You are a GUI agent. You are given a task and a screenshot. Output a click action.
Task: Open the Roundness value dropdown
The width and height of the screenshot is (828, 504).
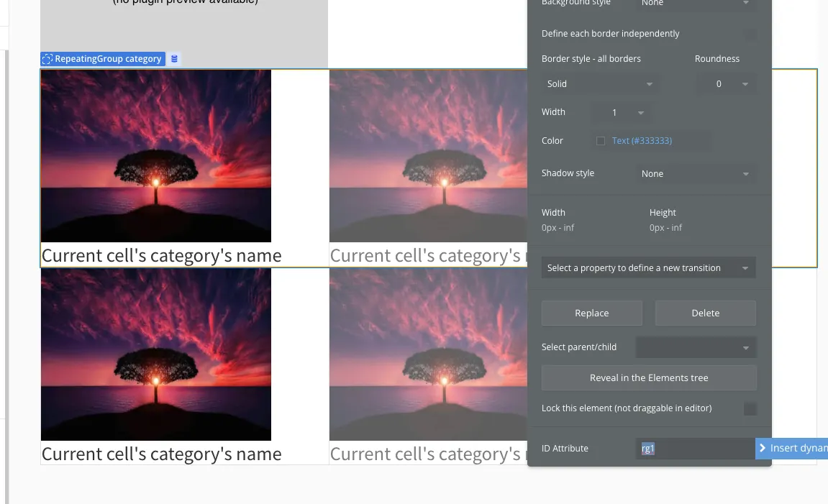click(x=726, y=84)
